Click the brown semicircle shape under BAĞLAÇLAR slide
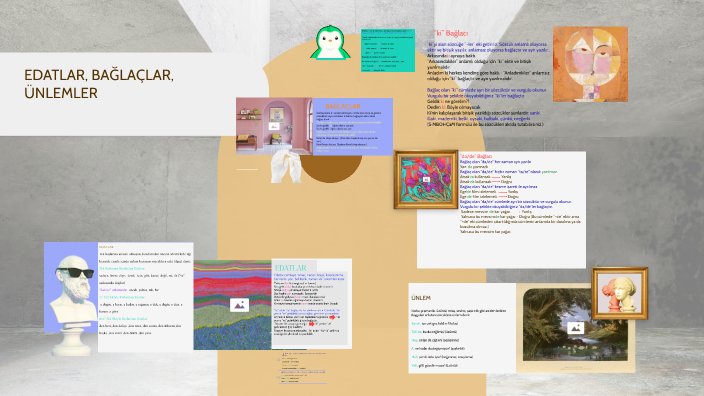The width and height of the screenshot is (704, 396). pos(331,169)
